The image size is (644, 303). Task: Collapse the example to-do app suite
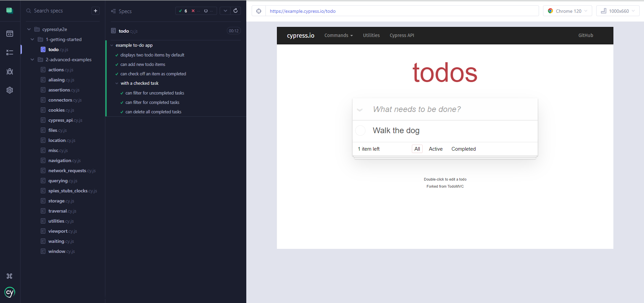tap(112, 45)
